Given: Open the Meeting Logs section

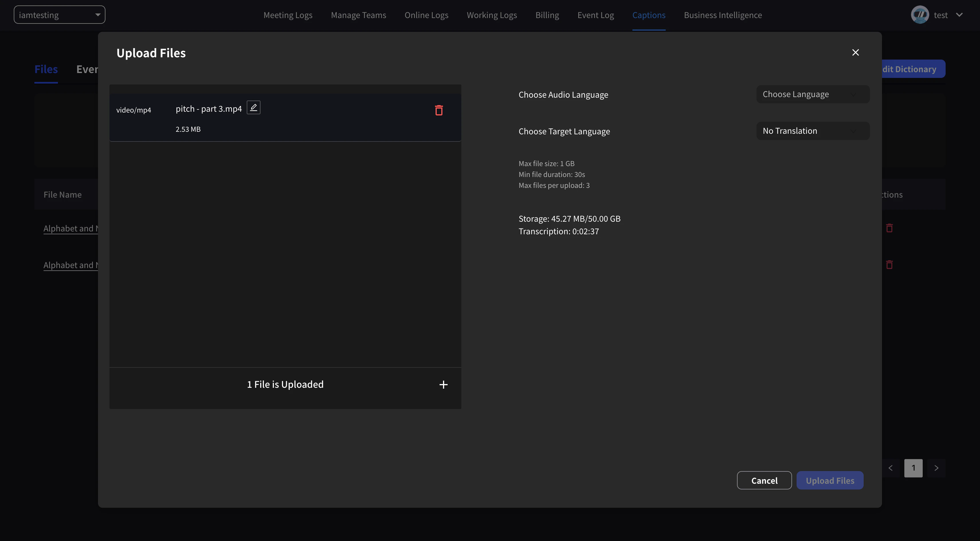Looking at the screenshot, I should 288,15.
